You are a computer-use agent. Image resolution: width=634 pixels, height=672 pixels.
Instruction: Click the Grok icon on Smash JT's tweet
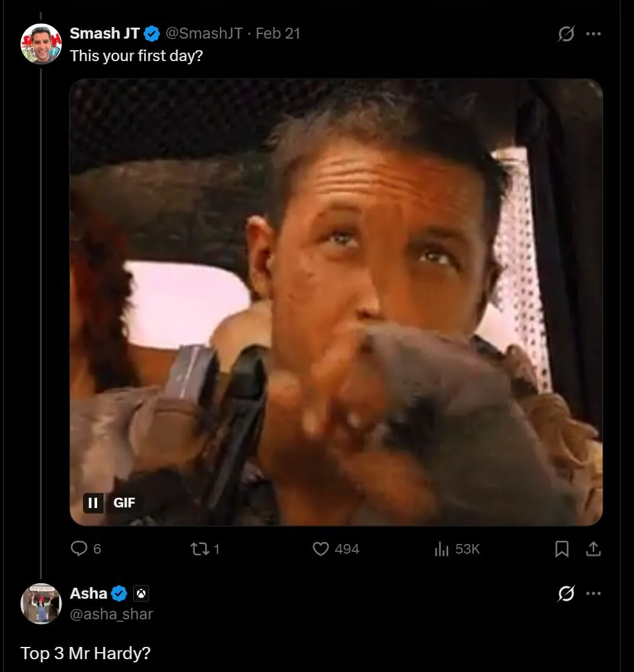click(566, 34)
